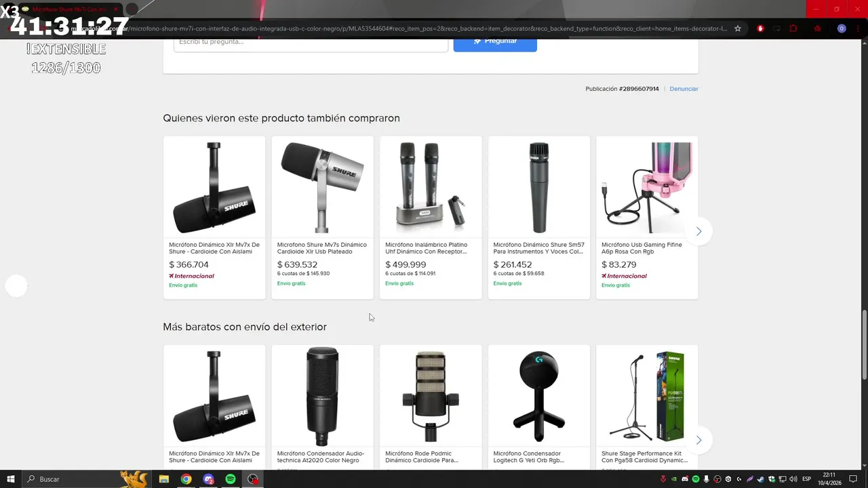Open Spotify from the taskbar

[231, 479]
